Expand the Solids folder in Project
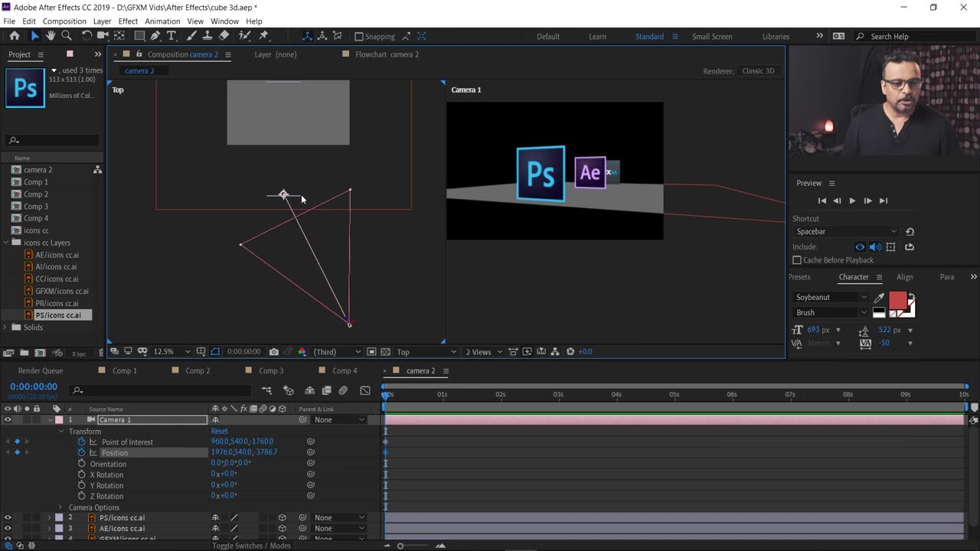 point(6,328)
